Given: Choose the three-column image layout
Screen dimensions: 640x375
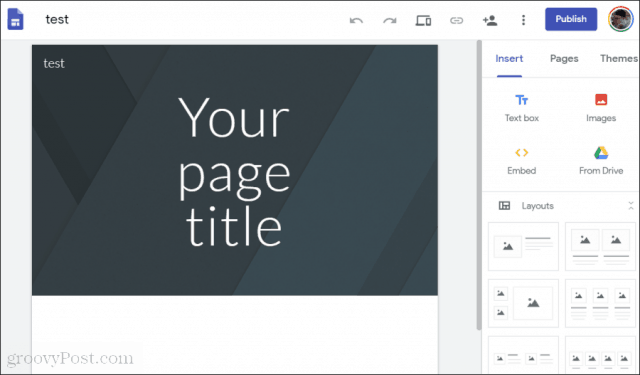Looking at the screenshot, I should (x=600, y=303).
